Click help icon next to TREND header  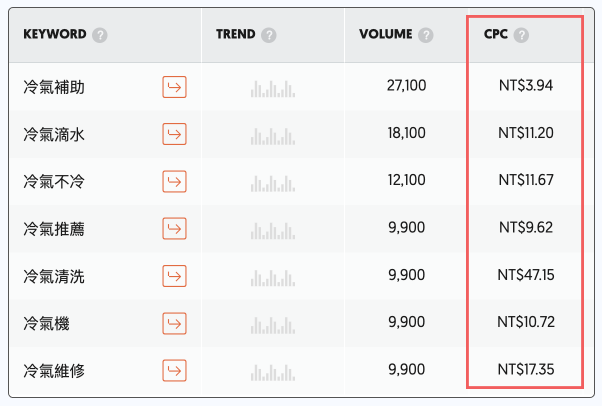269,35
